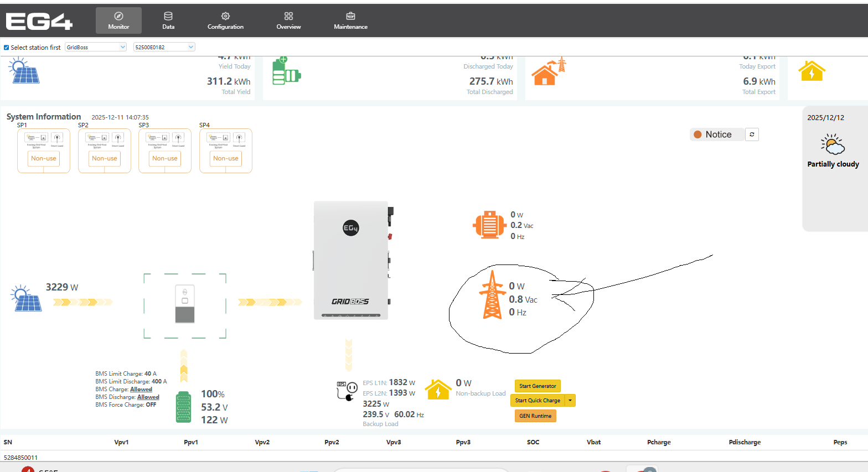Image resolution: width=868 pixels, height=472 pixels.
Task: Open the 52500E0182 serial number dropdown
Action: 164,47
